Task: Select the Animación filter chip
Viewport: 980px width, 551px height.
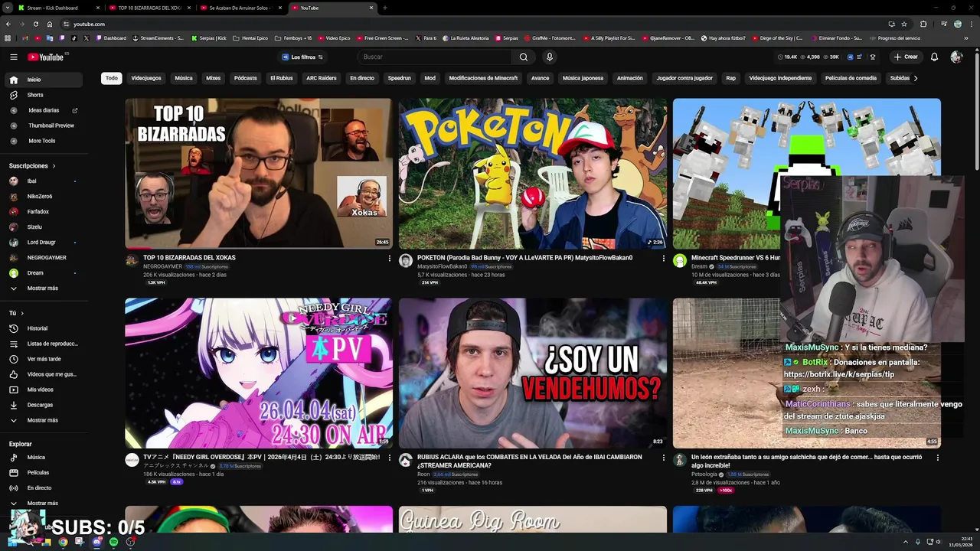Action: (x=630, y=78)
